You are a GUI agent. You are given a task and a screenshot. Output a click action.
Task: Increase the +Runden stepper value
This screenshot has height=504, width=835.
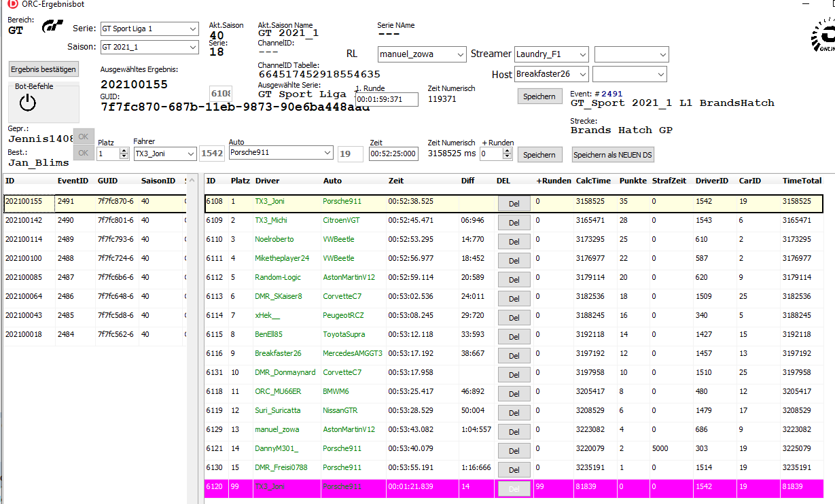click(x=506, y=151)
